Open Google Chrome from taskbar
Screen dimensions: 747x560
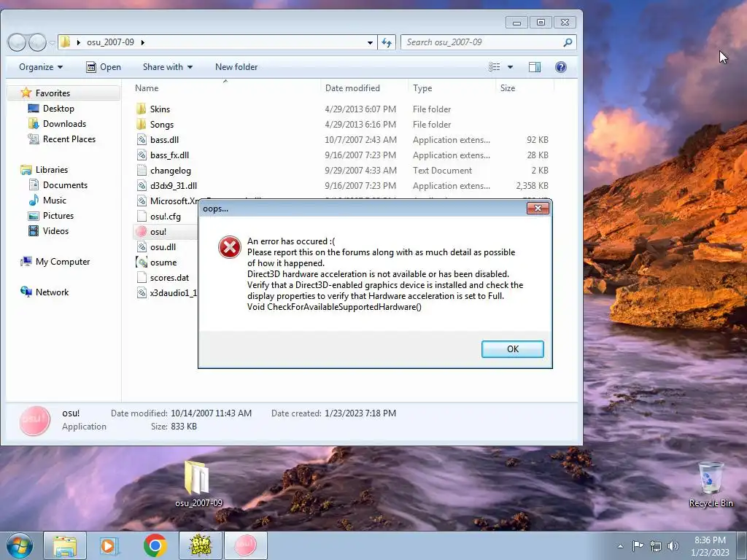(x=155, y=545)
